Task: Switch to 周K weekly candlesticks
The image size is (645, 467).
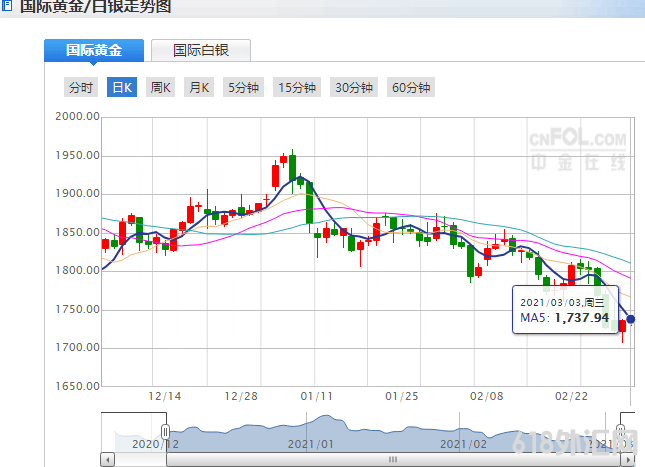Action: pos(161,88)
